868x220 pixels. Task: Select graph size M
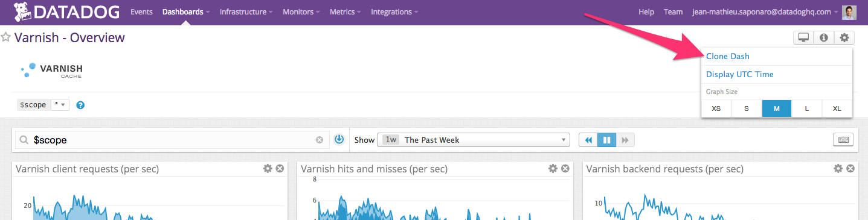point(777,108)
